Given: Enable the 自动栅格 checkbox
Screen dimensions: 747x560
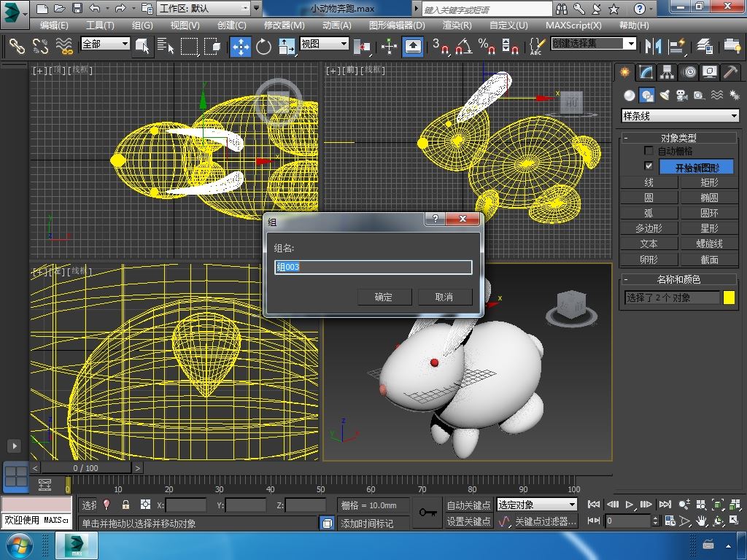Looking at the screenshot, I should tap(649, 150).
